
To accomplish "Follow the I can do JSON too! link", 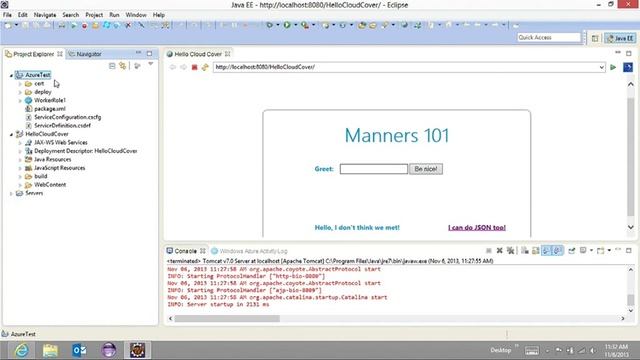I will [477, 228].
